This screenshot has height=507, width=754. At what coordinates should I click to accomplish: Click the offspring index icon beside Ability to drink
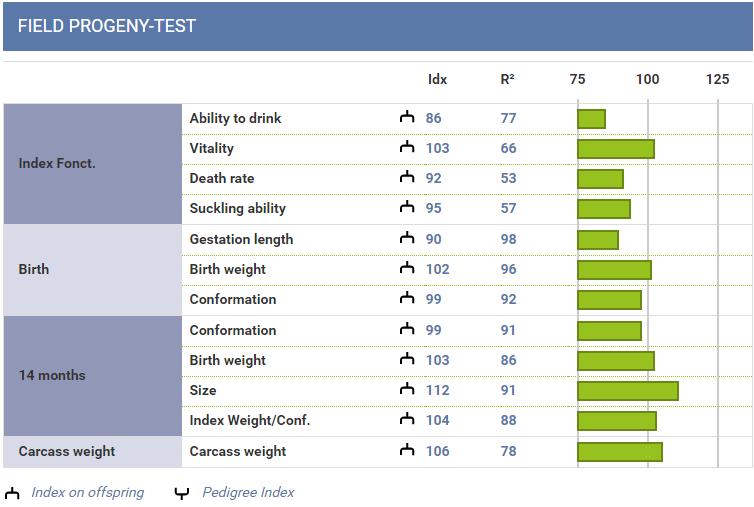pos(407,117)
